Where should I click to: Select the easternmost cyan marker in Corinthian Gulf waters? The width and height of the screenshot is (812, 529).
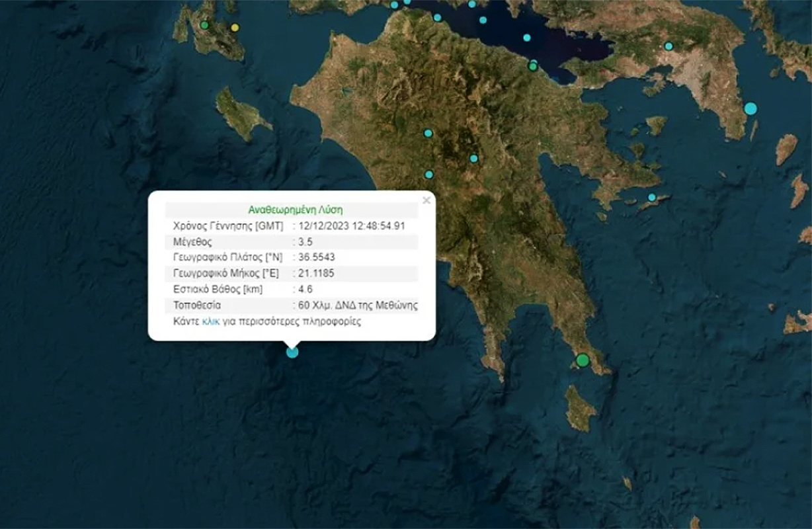tap(527, 38)
